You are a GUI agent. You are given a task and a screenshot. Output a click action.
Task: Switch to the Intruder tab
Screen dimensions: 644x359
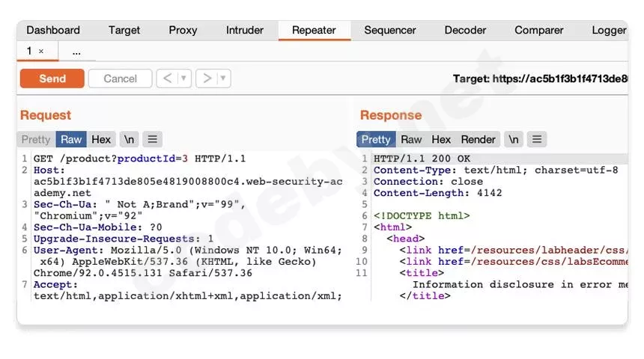[245, 30]
